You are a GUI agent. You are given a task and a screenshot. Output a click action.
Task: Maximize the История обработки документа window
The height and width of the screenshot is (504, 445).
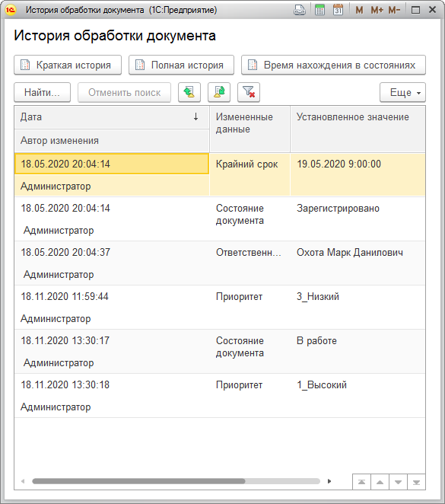(x=415, y=11)
